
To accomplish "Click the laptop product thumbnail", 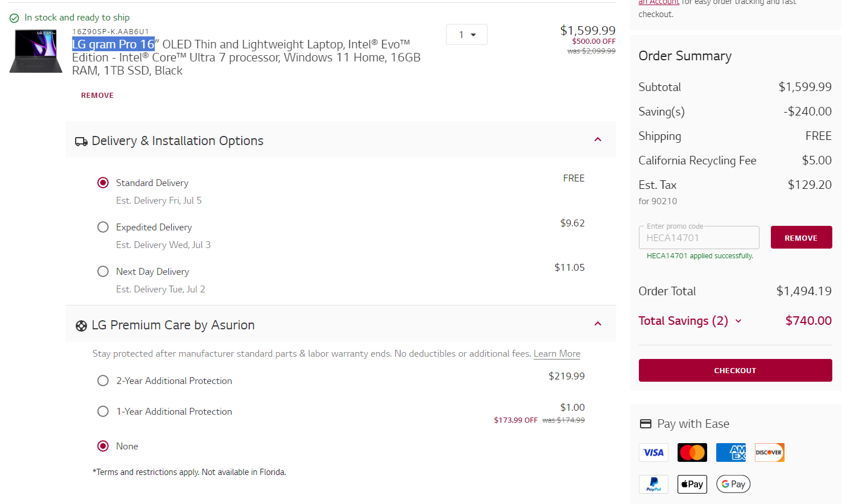I will click(36, 51).
